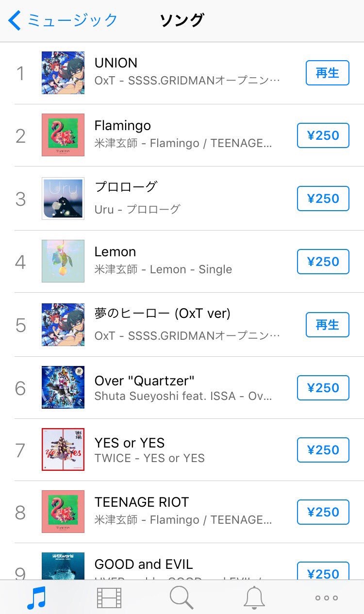Buy Over "Quartzer" for ¥250
The image size is (364, 614).
(323, 388)
